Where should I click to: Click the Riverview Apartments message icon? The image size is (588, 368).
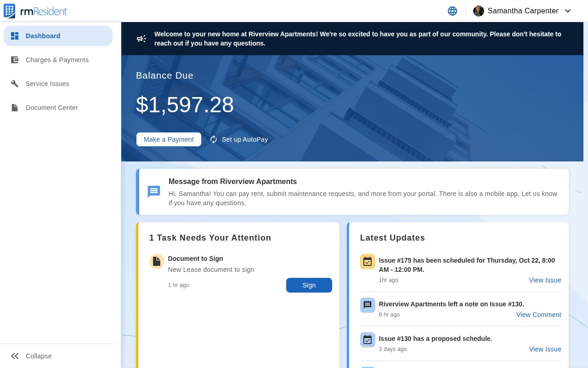tap(154, 192)
